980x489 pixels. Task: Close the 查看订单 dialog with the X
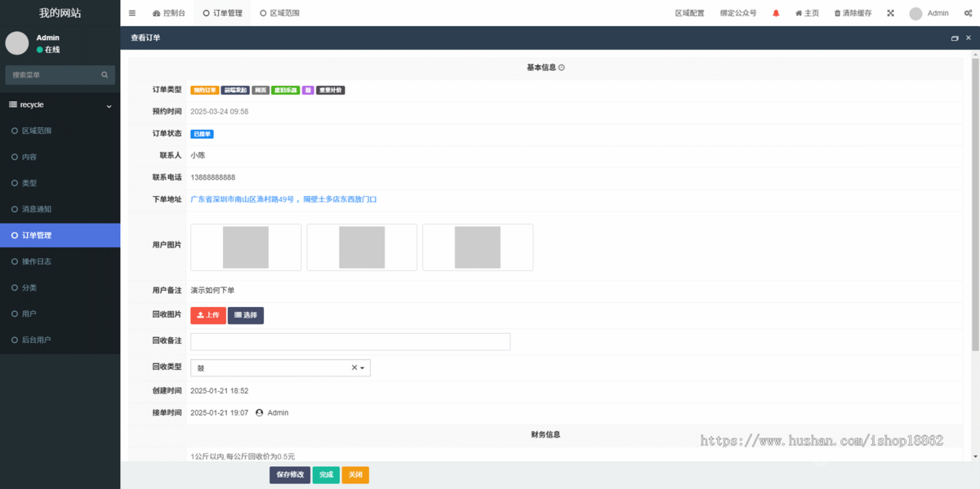[x=969, y=38]
